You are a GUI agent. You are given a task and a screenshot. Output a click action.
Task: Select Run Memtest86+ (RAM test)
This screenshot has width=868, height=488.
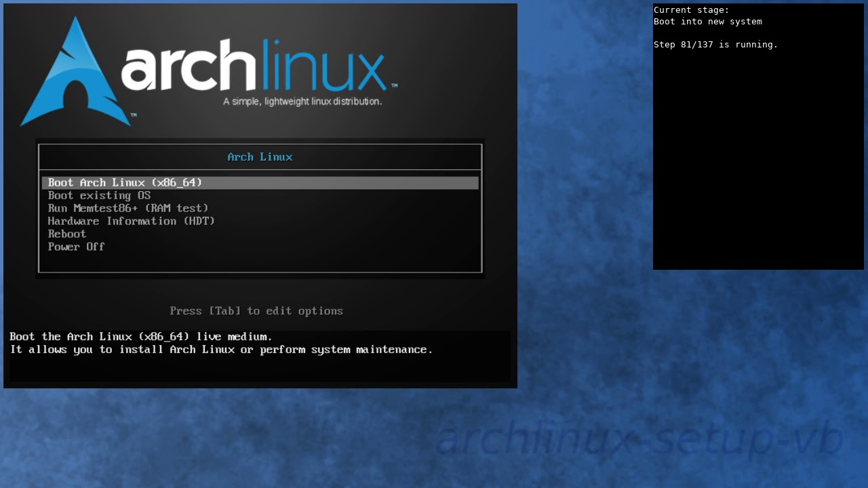coord(128,209)
